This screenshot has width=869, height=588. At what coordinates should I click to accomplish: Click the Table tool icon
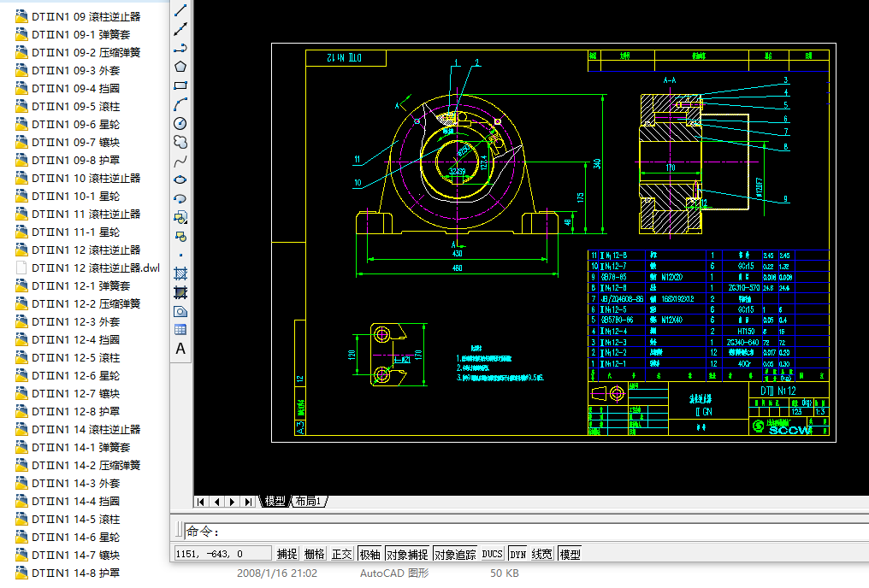[180, 330]
